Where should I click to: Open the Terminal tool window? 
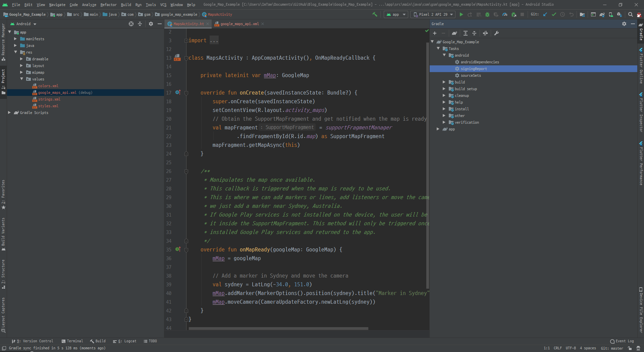point(72,341)
